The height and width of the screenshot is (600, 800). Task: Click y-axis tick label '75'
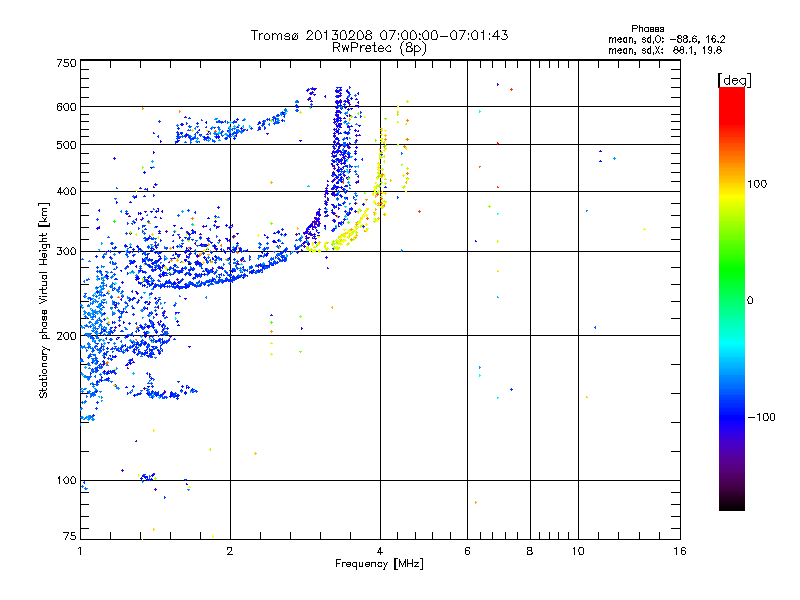70,536
